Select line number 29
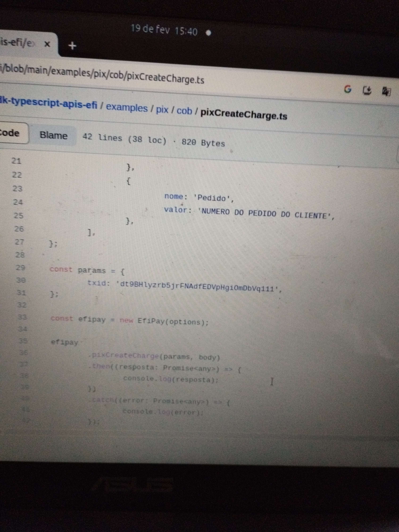 (20, 268)
